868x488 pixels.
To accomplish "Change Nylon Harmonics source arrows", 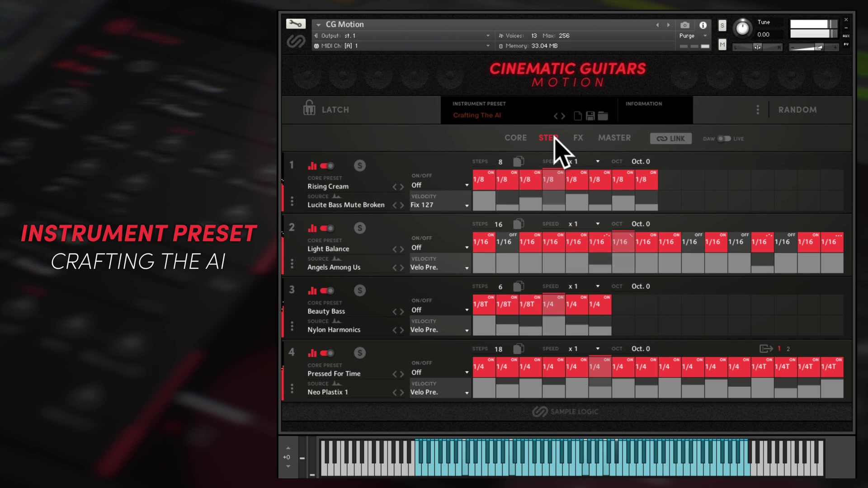I will [398, 330].
